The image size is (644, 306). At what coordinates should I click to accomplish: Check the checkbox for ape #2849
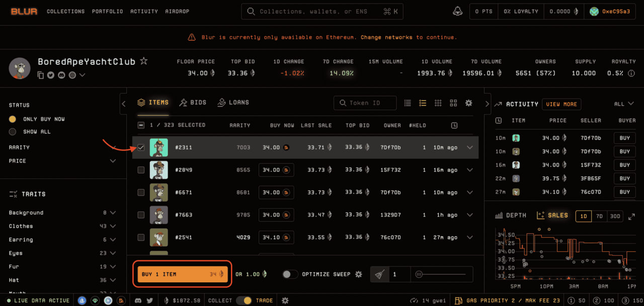[x=141, y=170]
